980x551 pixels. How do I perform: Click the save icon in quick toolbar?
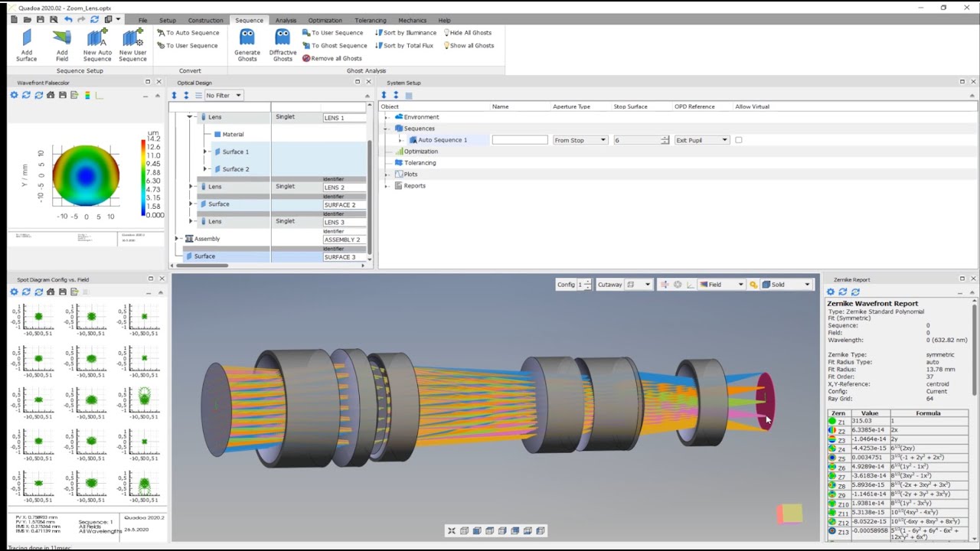tap(41, 19)
